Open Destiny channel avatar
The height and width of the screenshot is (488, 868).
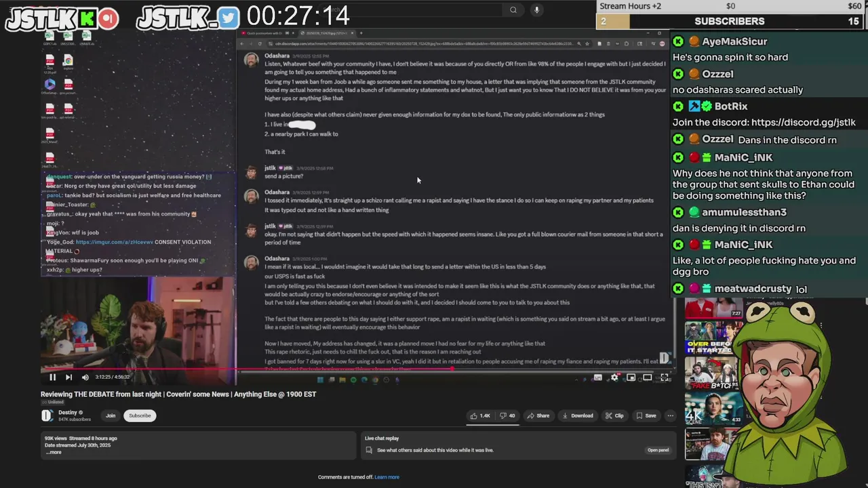(x=47, y=415)
